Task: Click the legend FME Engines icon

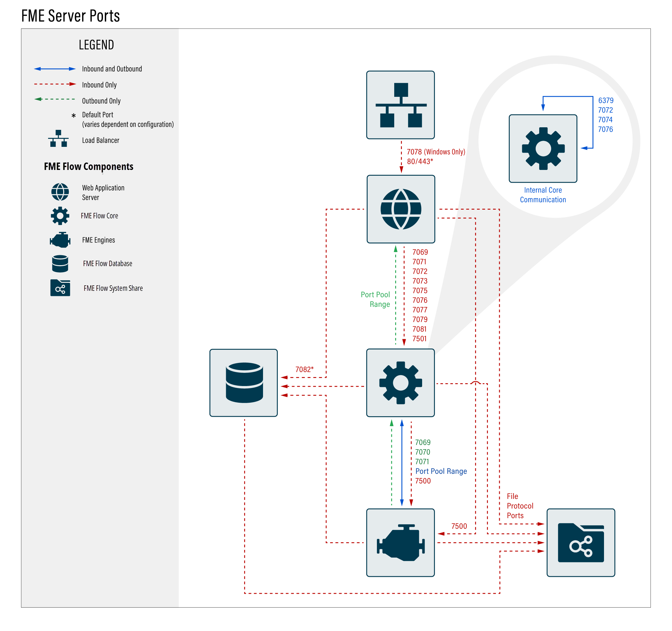Action: [x=60, y=240]
